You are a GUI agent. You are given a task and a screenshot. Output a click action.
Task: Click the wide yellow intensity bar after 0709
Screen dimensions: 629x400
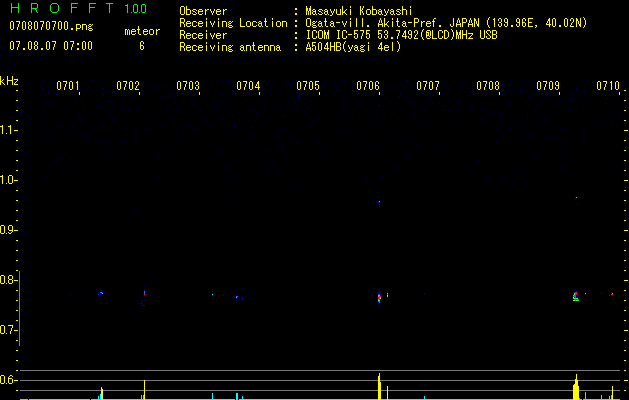coord(576,387)
